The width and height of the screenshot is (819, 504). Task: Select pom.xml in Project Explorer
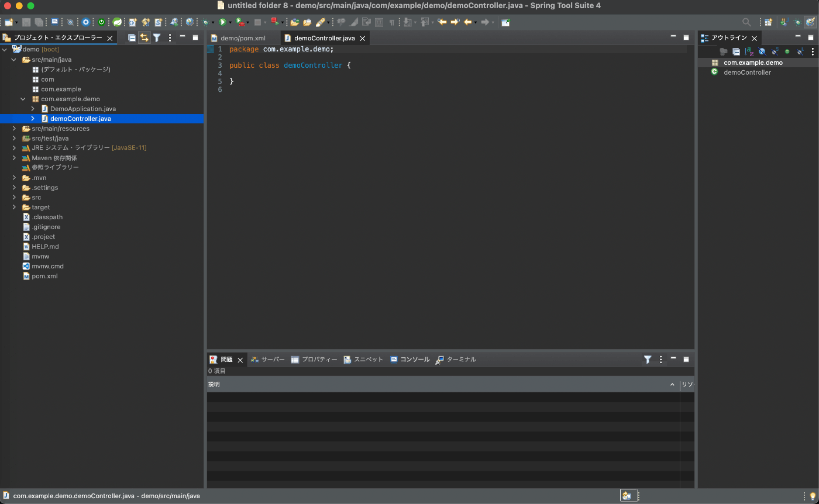[x=44, y=276]
